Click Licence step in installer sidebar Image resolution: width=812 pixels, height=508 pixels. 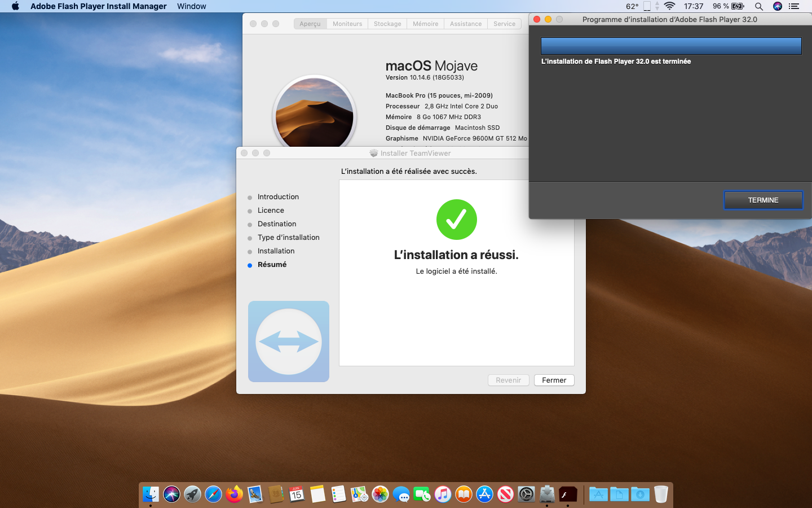(x=271, y=210)
